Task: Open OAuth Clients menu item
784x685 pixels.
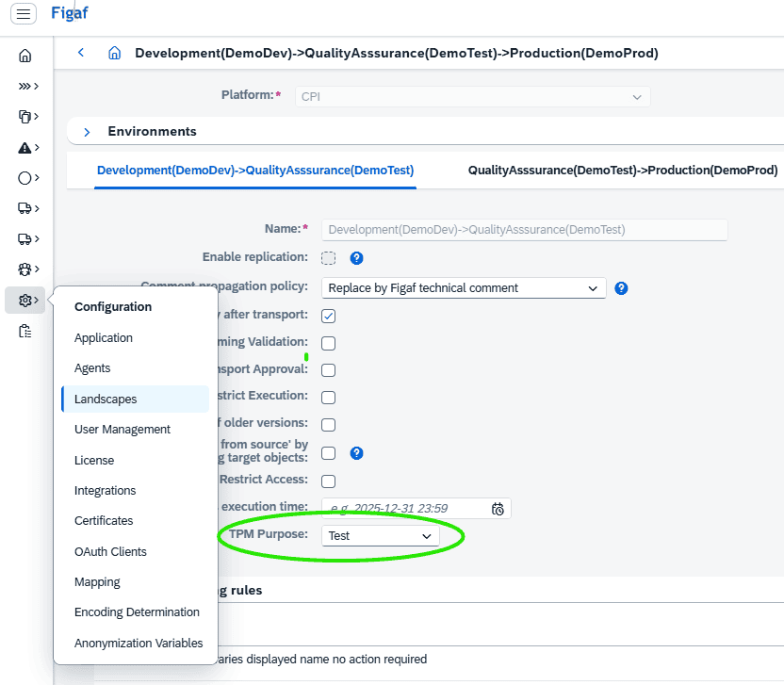Action: (110, 552)
